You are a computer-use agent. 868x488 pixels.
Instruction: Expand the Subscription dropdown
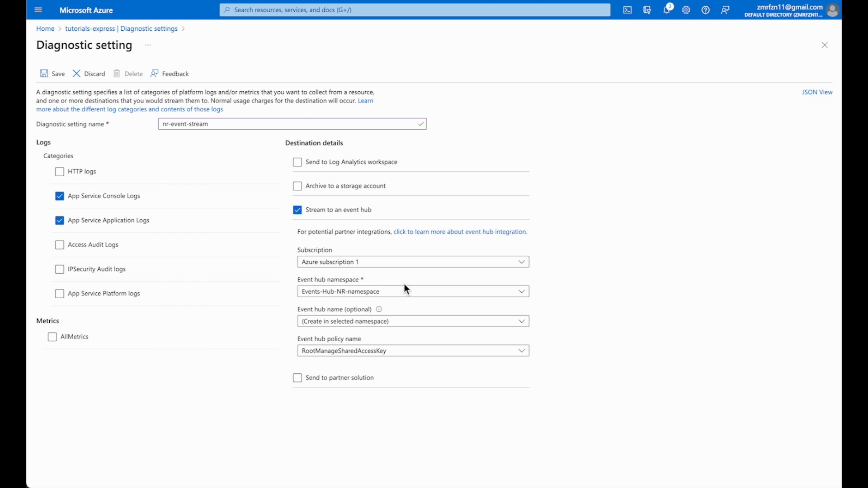[413, 262]
